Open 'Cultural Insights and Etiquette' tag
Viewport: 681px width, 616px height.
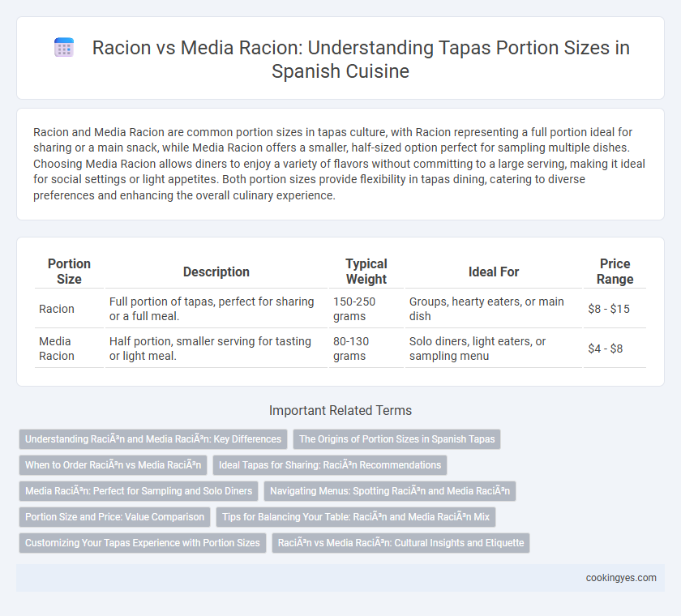[x=400, y=542]
